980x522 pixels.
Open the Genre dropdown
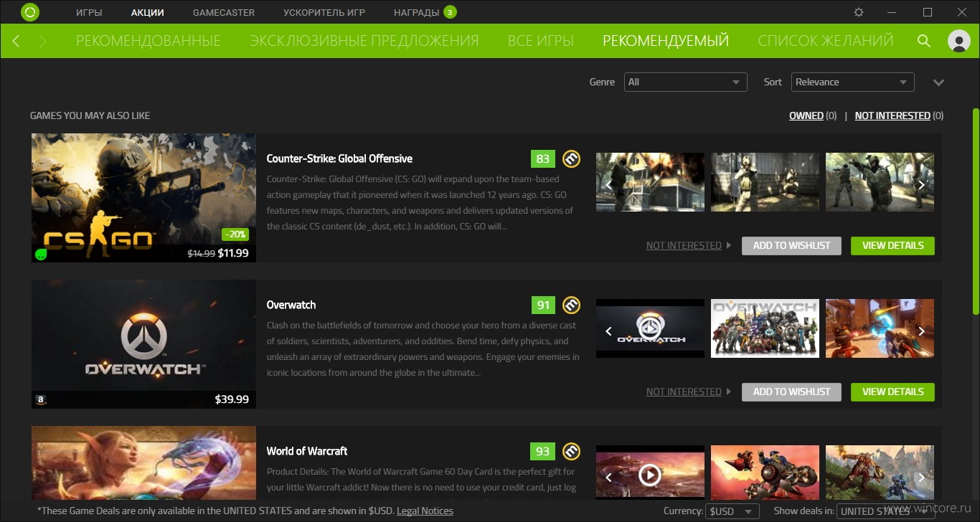click(686, 82)
